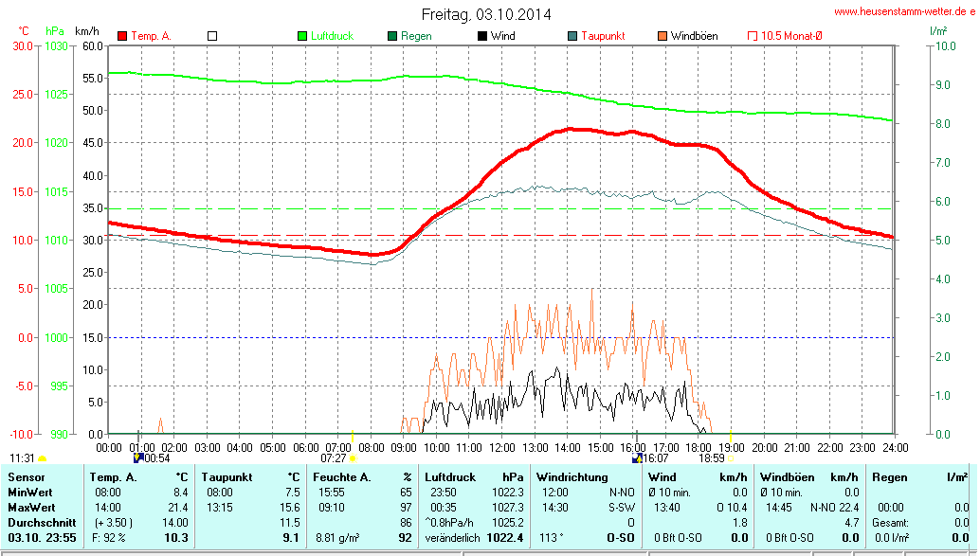
Task: Click the yellow daylight icon beside 11:31
Action: [42, 458]
